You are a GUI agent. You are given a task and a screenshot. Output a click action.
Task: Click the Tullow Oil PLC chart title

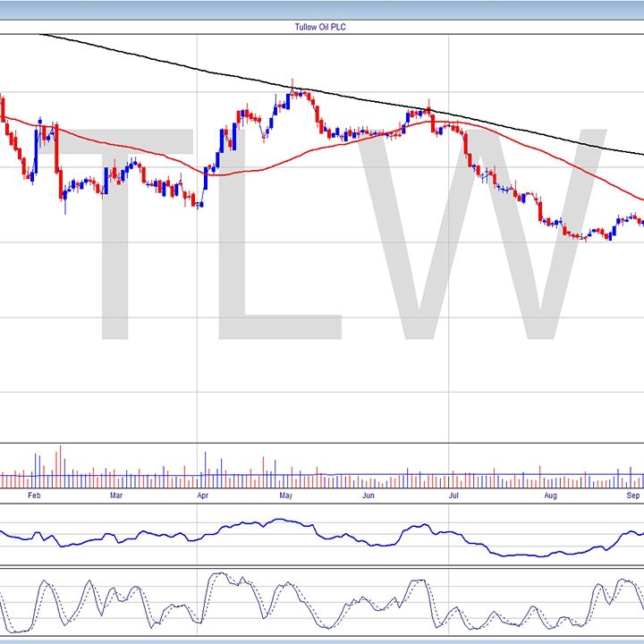click(x=321, y=27)
